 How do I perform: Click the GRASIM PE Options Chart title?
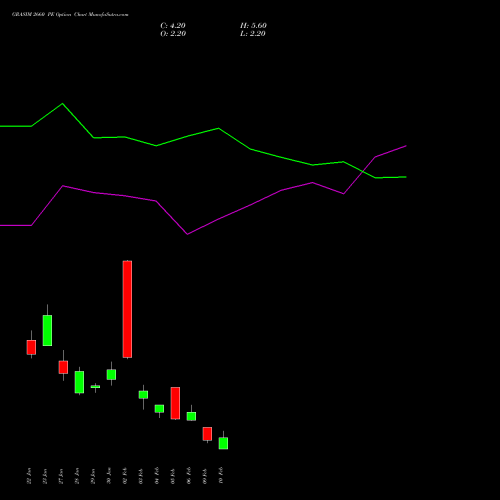click(70, 14)
